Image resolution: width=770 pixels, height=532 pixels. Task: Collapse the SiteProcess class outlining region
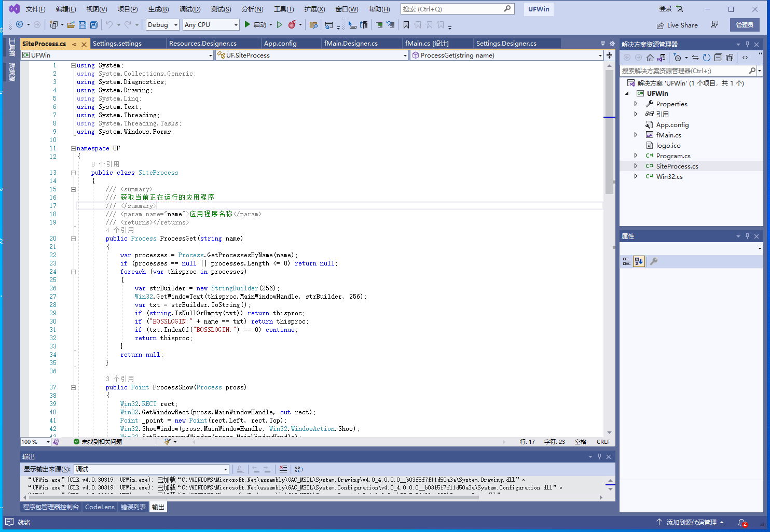[73, 173]
